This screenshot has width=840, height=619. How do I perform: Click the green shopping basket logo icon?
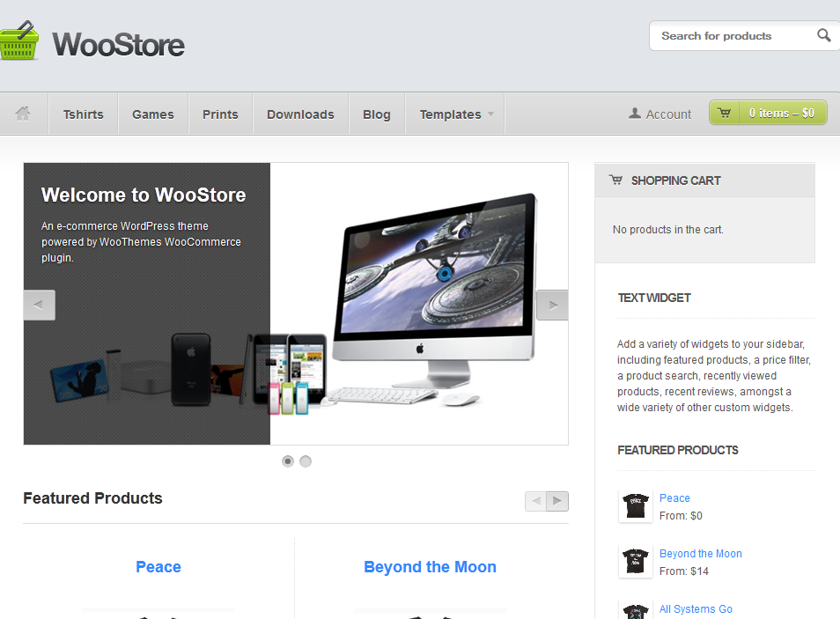[18, 41]
